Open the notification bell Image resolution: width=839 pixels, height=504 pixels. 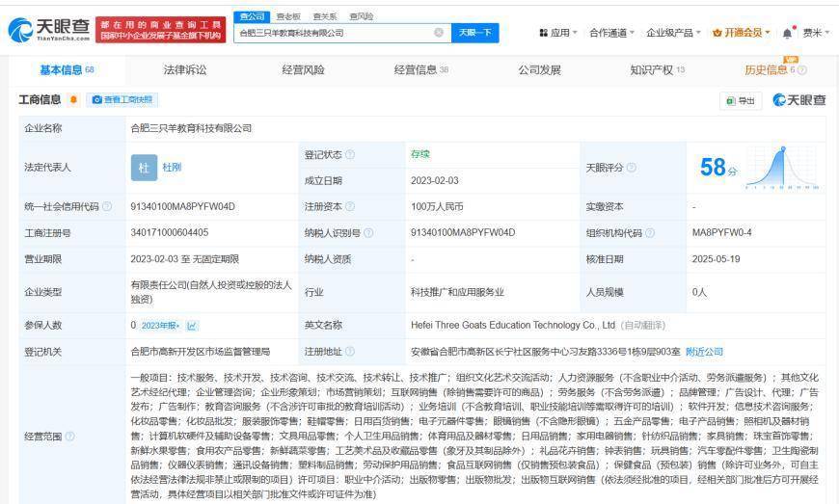click(x=787, y=33)
